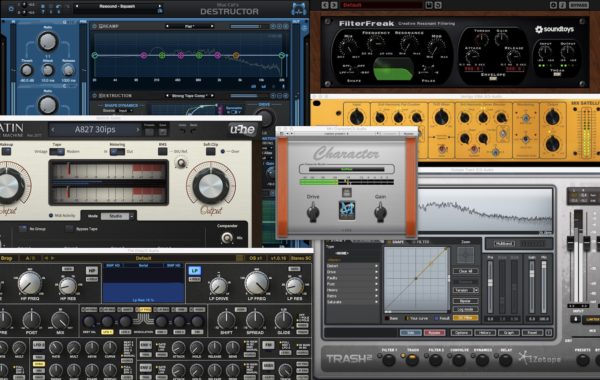Expand the Drive category in Trash 2
Screen dimensions: 600x380
click(352, 272)
